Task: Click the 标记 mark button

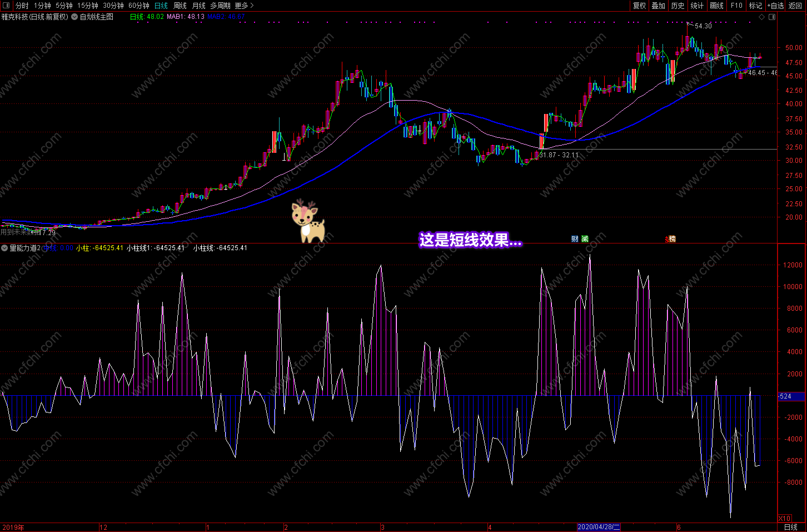Action: point(756,6)
